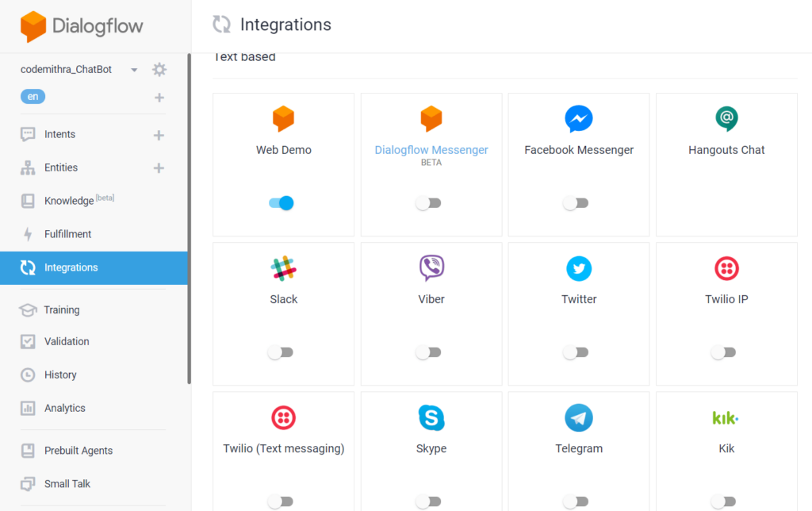Screen dimensions: 812x511
Task: Enable the Twilio Text messaging toggle
Action: tap(281, 501)
